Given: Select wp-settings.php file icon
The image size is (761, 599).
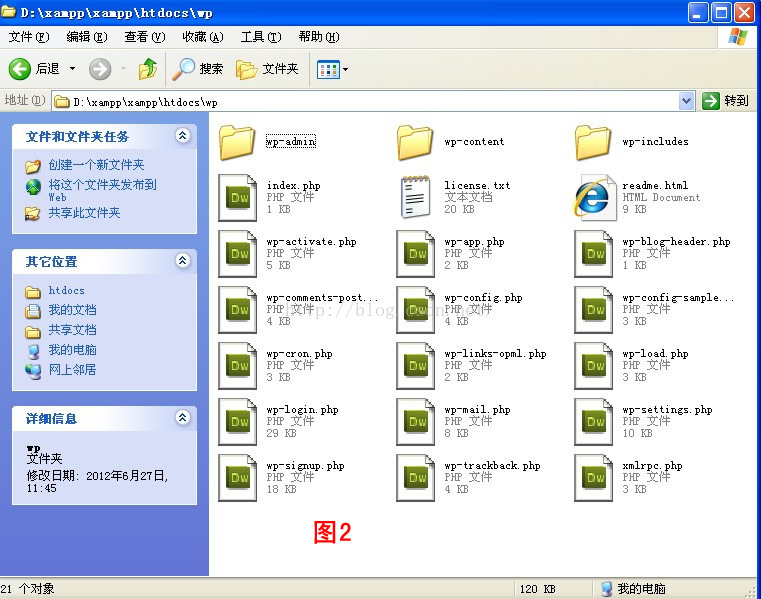Looking at the screenshot, I should (x=594, y=422).
